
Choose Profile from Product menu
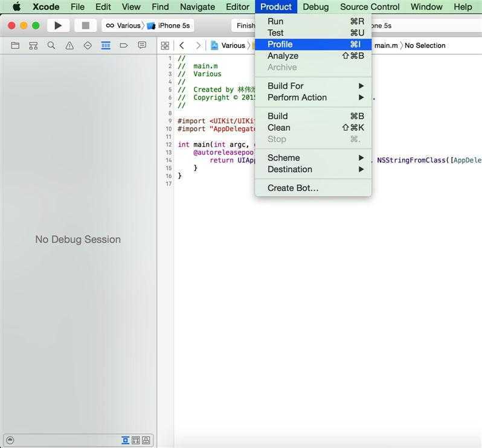pos(313,44)
